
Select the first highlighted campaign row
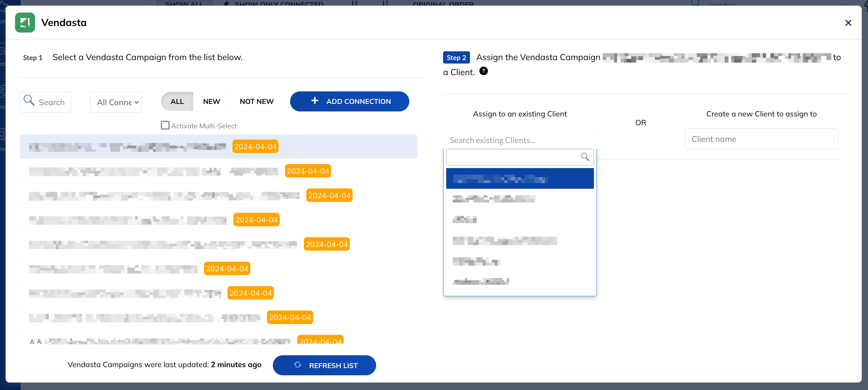(218, 146)
